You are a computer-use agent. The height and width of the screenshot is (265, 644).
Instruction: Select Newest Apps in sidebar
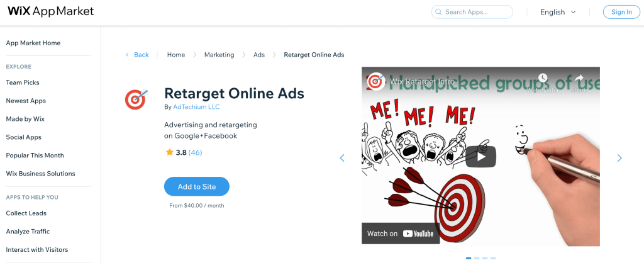pos(26,101)
